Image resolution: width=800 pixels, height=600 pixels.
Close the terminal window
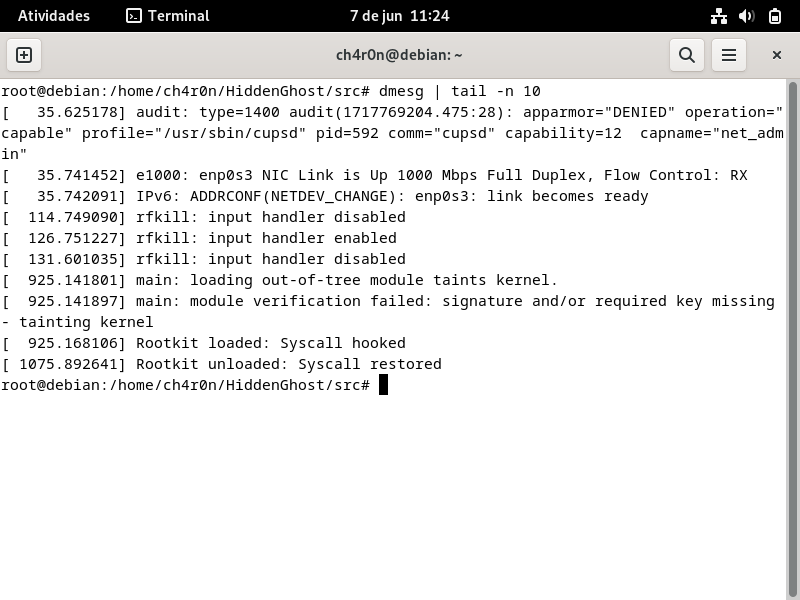click(776, 55)
